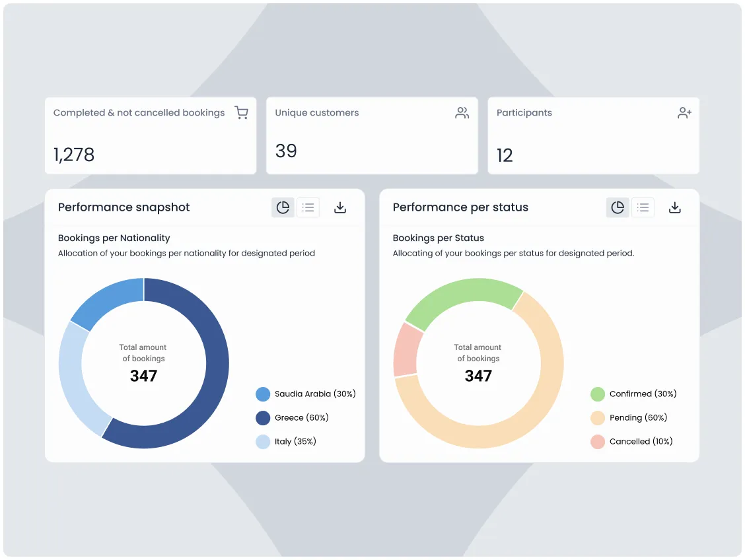
Task: Select the Pending (60%) legend label
Action: click(638, 417)
